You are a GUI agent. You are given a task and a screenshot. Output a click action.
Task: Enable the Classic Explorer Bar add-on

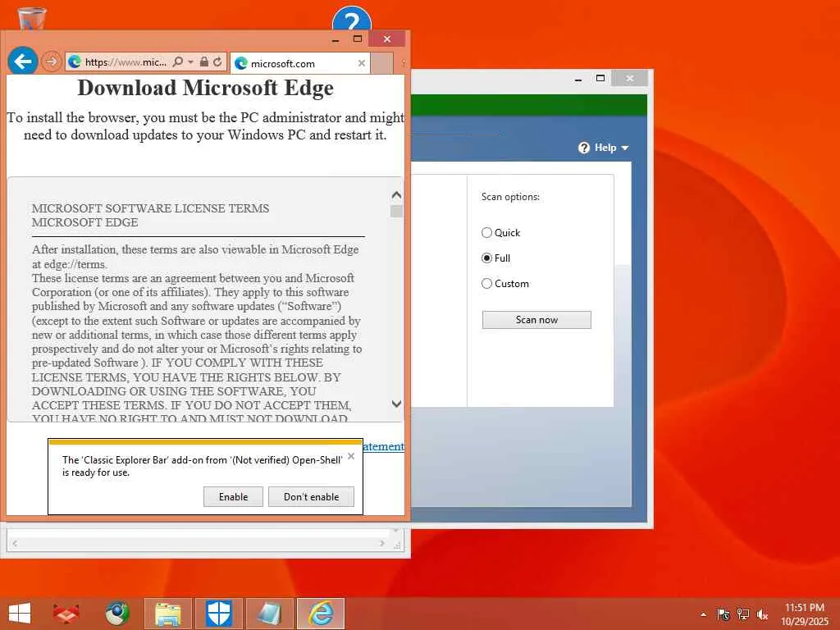[x=233, y=496]
